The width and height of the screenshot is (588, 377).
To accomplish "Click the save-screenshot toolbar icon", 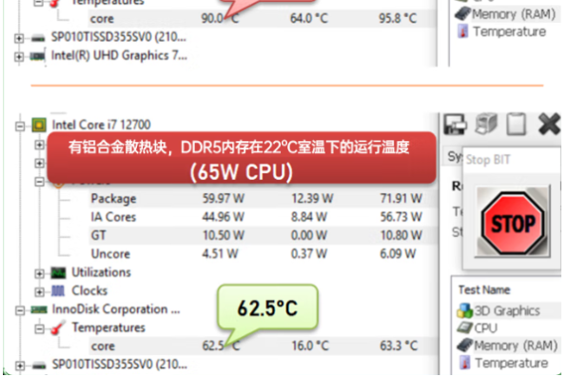I will [x=455, y=124].
